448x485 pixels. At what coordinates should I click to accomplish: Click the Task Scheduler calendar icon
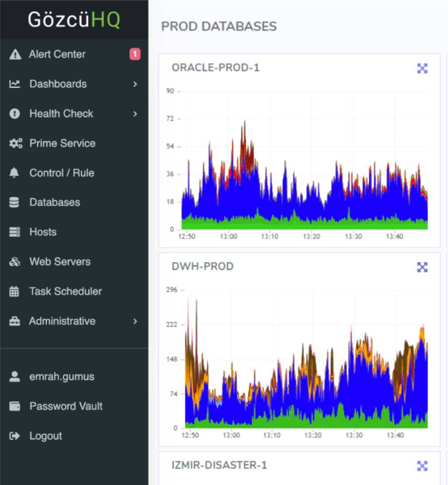coord(14,292)
